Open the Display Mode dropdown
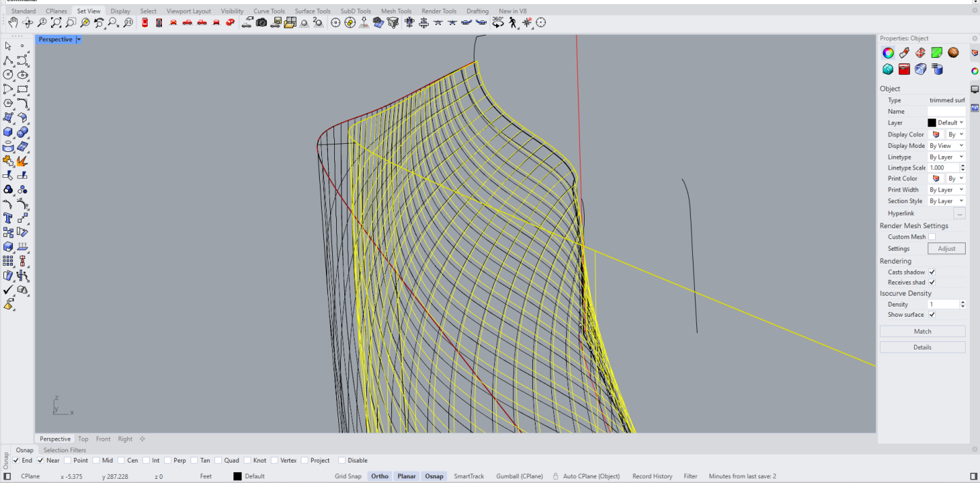Image resolution: width=980 pixels, height=483 pixels. (x=946, y=146)
